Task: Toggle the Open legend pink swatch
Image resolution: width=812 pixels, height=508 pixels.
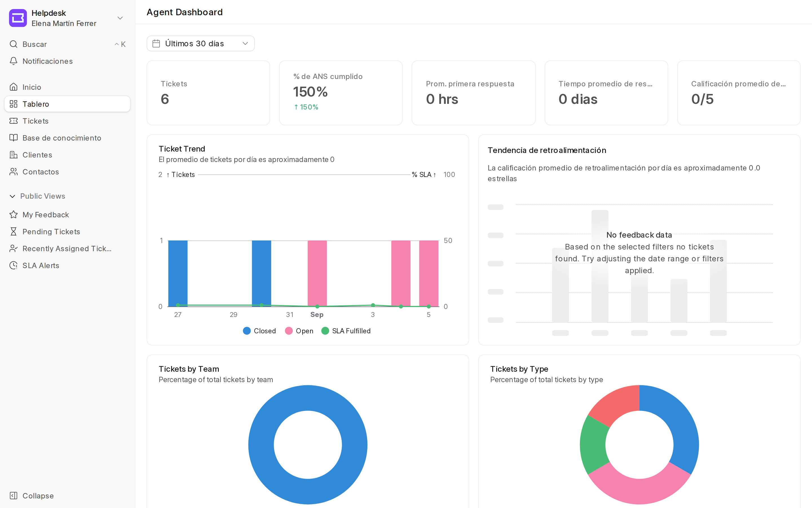Action: (x=288, y=331)
